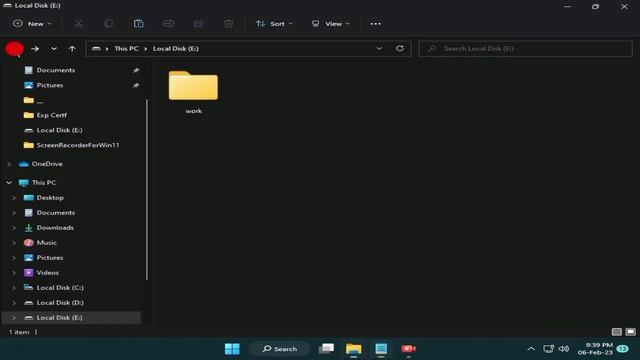Open the New item menu
Viewport: 640px width, 360px height.
(32, 24)
